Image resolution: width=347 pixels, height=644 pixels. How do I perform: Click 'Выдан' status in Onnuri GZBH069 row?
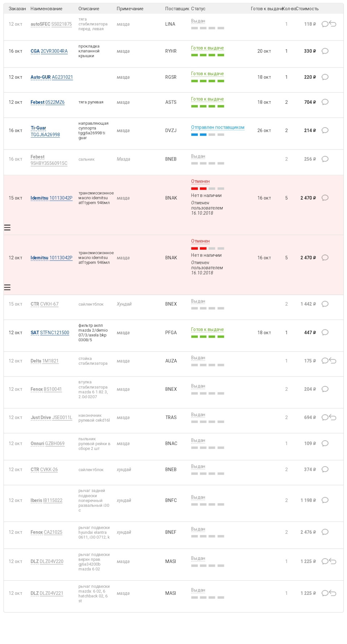(x=198, y=440)
